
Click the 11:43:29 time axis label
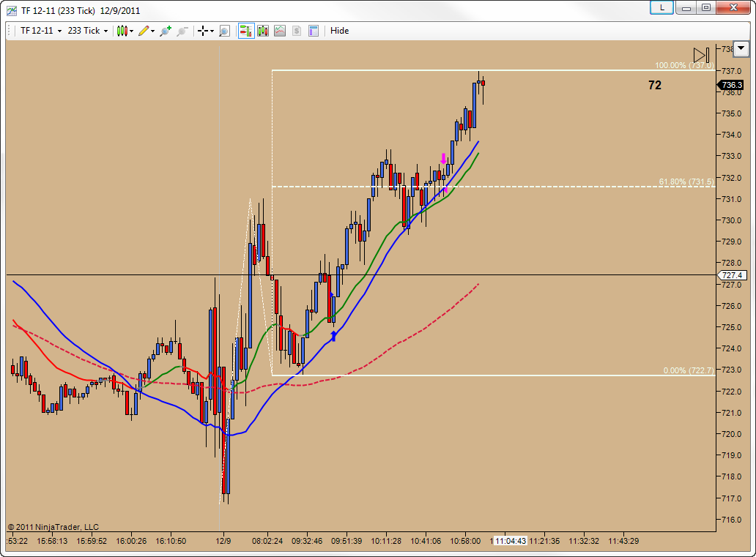pos(623,541)
